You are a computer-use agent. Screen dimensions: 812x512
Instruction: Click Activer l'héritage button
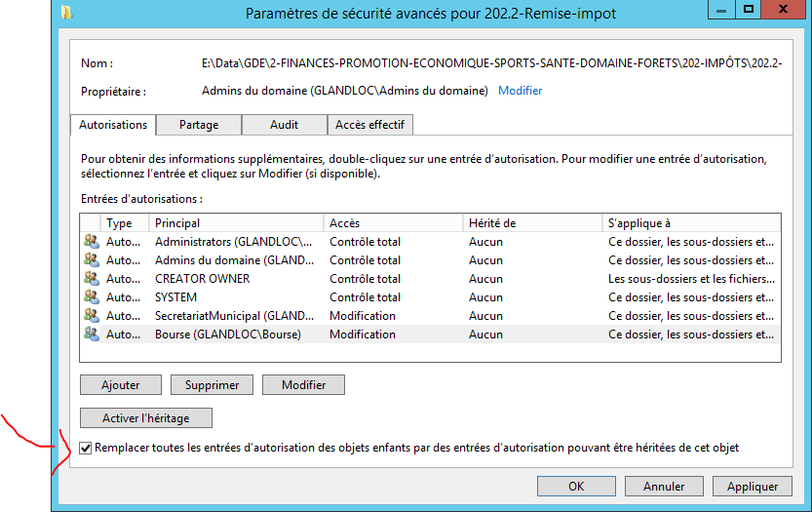[145, 418]
